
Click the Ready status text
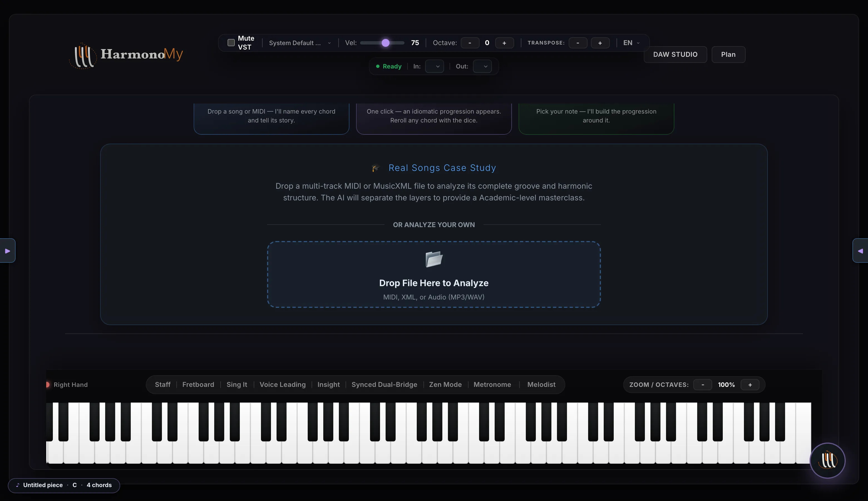tap(392, 67)
